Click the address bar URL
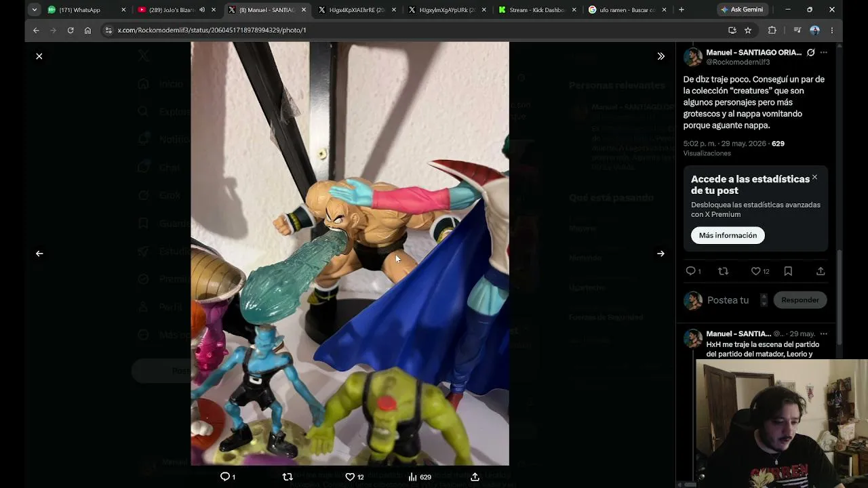Screen dimensions: 868x488 (x=212, y=30)
